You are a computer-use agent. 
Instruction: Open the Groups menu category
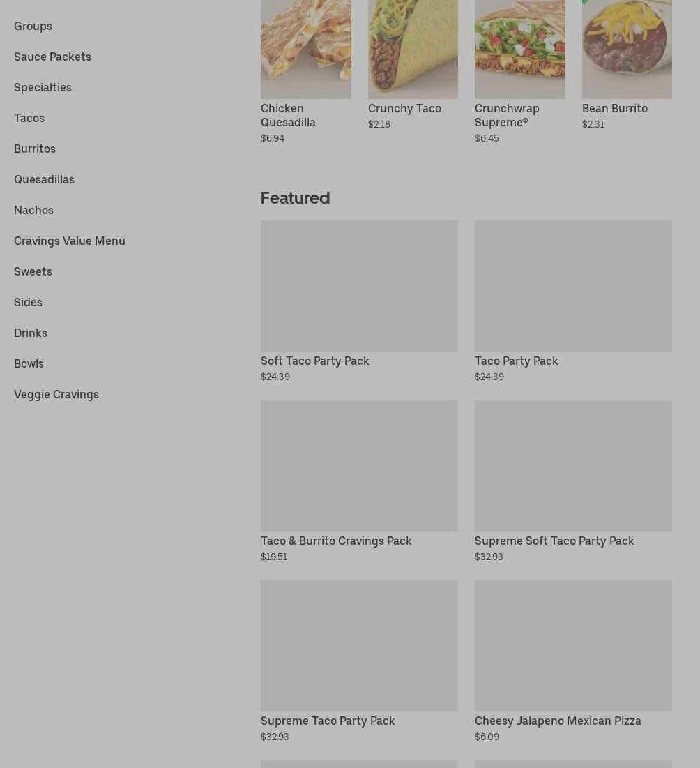33,26
